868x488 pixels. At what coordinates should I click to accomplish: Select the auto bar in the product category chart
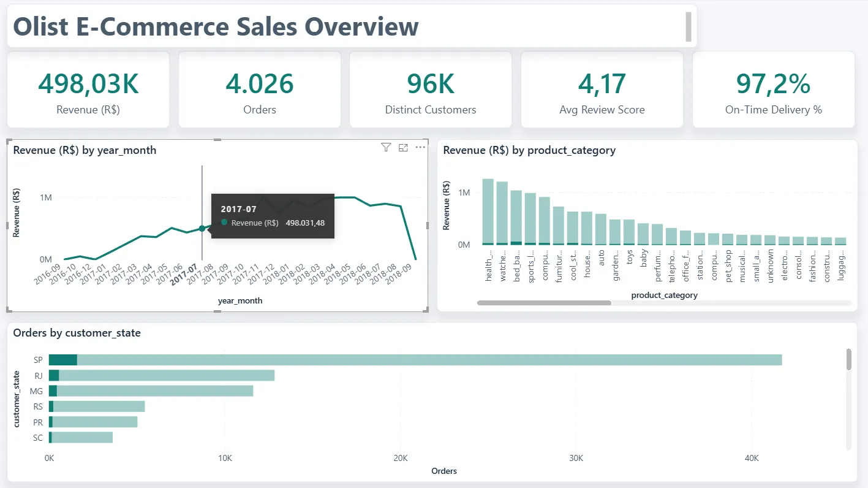(x=601, y=229)
